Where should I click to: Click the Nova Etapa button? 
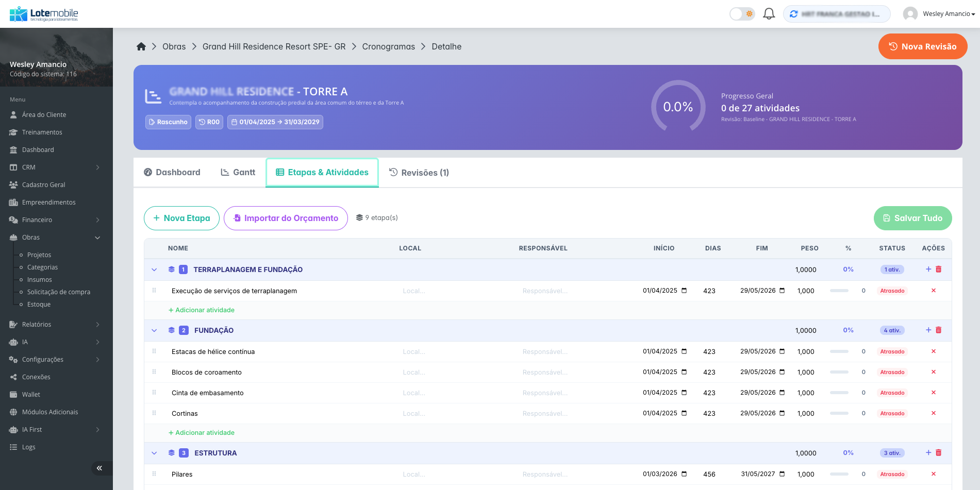(181, 218)
